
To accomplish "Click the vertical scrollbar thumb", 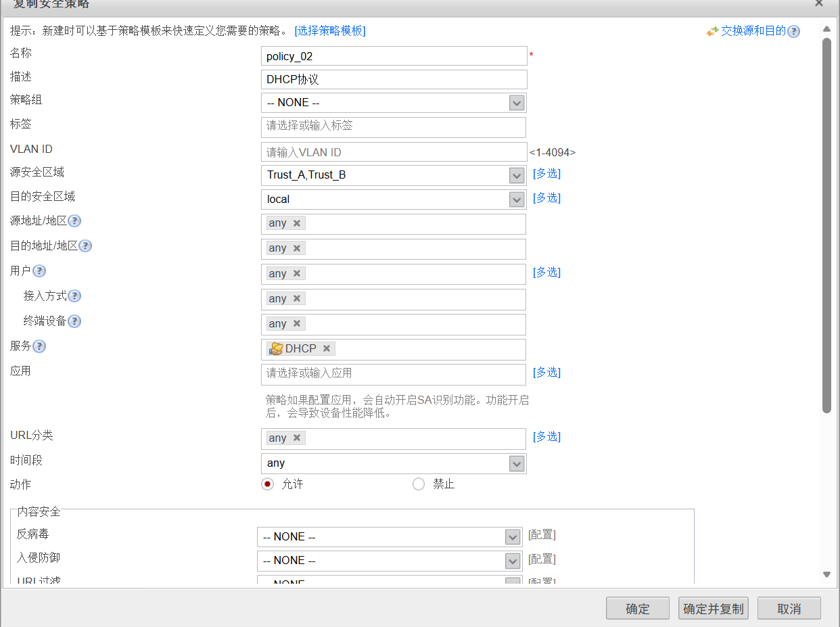I will click(826, 225).
